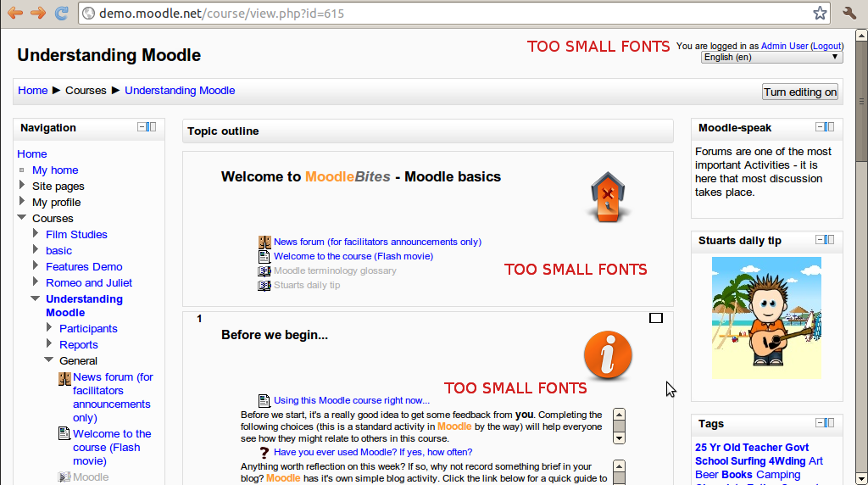Click Stuart cartoon guitar image
This screenshot has width=868, height=485.
click(x=766, y=318)
